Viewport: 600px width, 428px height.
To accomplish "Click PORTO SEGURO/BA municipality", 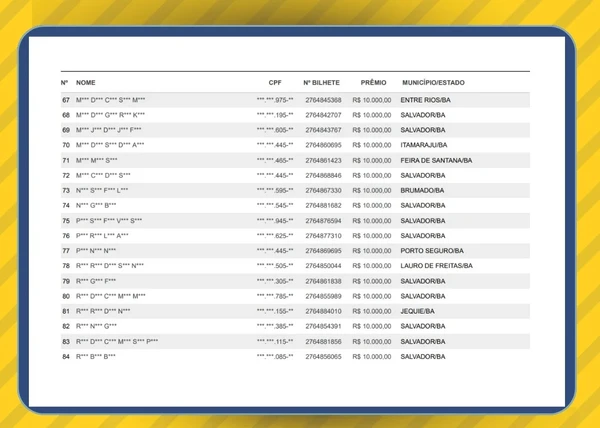I will (x=432, y=251).
